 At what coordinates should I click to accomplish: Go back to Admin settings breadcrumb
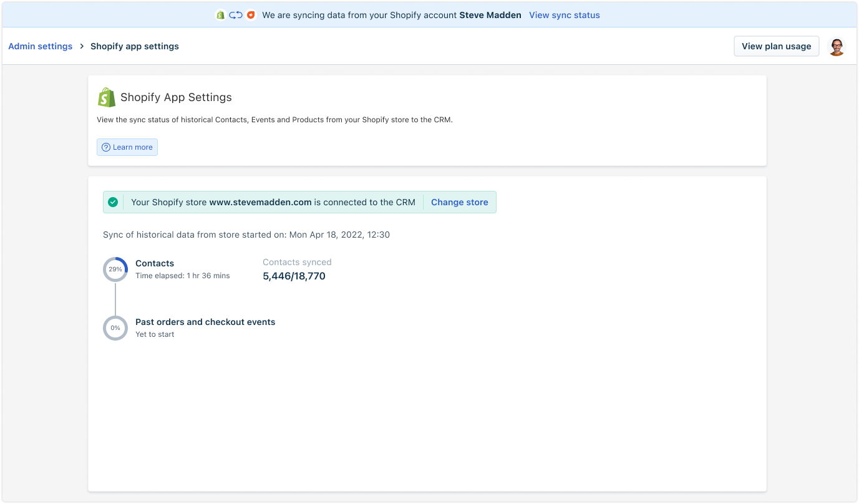pos(41,46)
